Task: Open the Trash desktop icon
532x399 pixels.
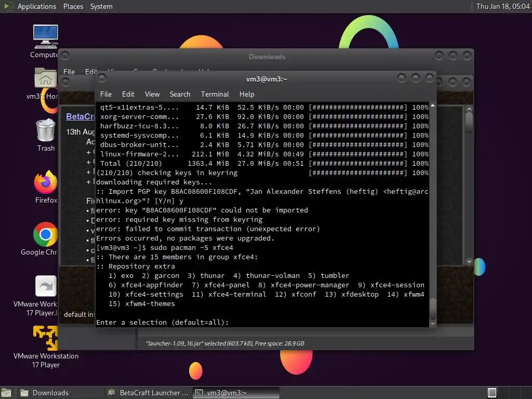Action: 46,130
